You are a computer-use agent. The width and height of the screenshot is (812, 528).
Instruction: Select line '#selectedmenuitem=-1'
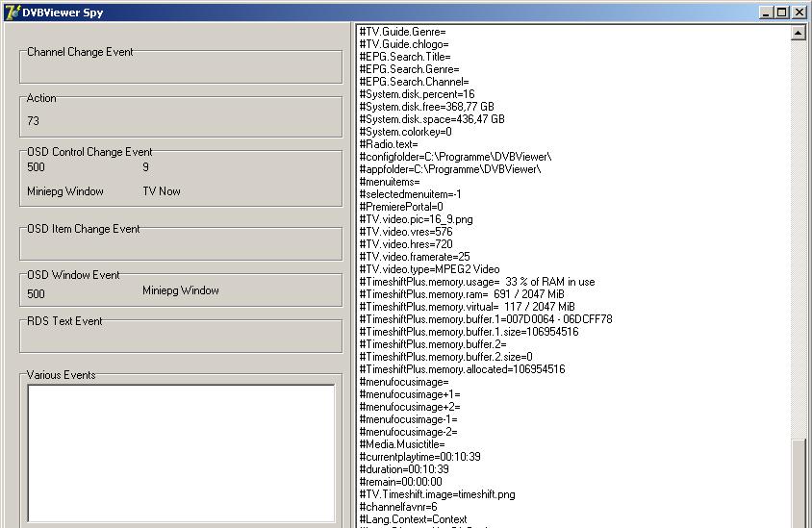tap(410, 194)
